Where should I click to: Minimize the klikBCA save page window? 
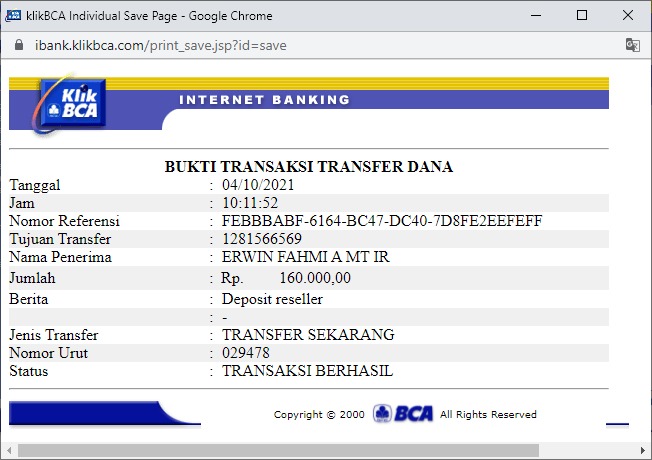click(x=536, y=15)
